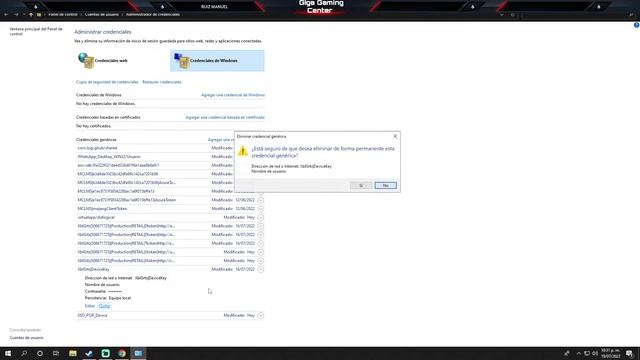The height and width of the screenshot is (360, 640).
Task: Open Copia de seguridad de credenciales
Action: pos(107,82)
